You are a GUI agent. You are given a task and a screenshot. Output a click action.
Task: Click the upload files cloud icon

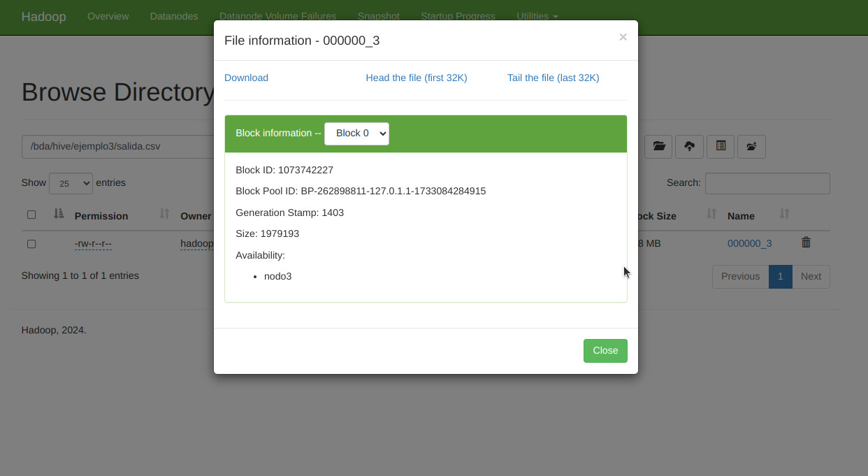[689, 146]
